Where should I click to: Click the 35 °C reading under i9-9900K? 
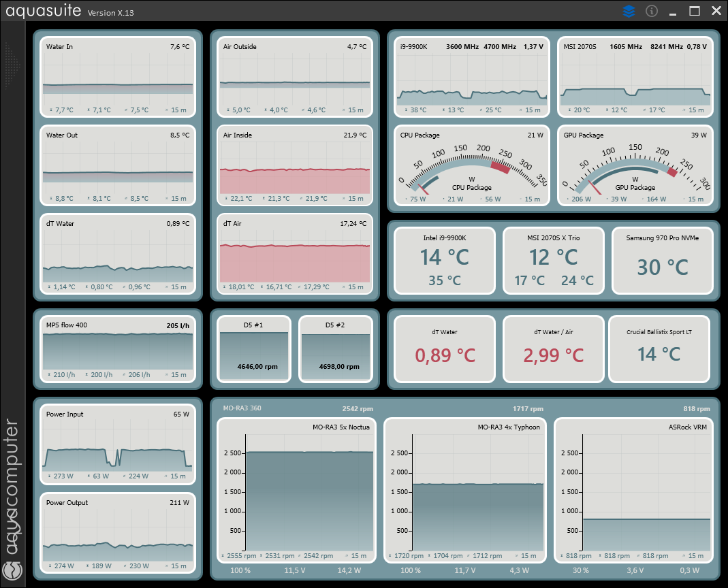(x=444, y=280)
